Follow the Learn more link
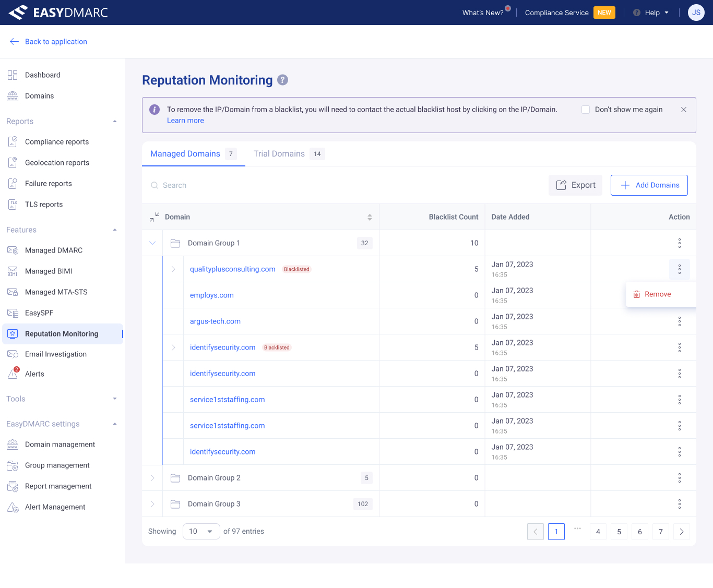713x588 pixels. 185,121
